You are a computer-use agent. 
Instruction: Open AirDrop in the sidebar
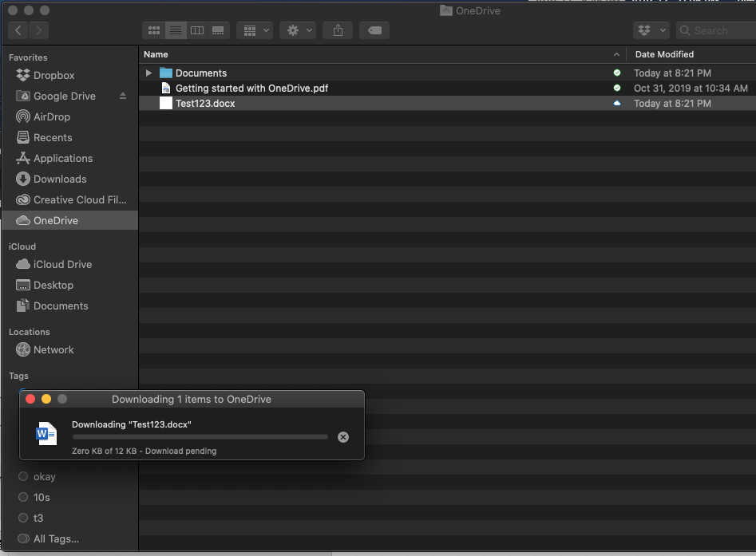point(52,116)
